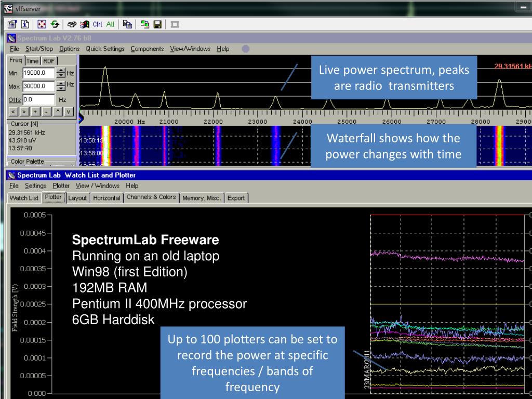Click the > frequency shift button
Screen dimensions: 532x399
pos(24,112)
